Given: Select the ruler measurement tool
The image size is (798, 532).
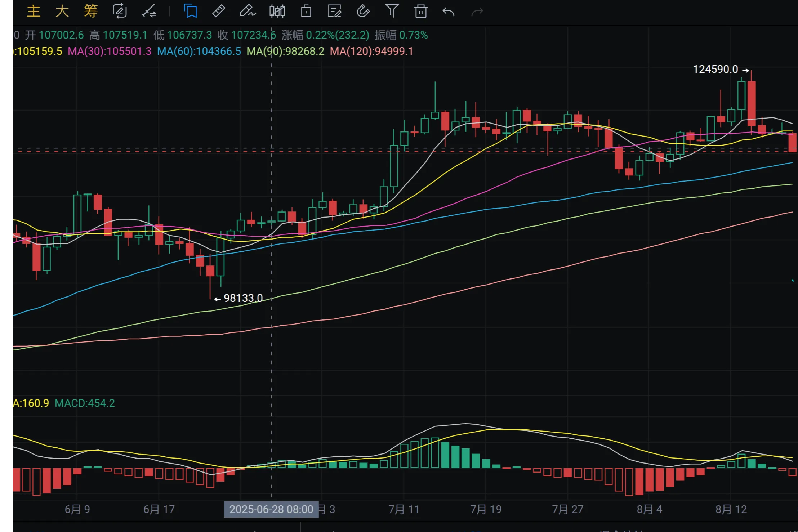Looking at the screenshot, I should tap(219, 11).
